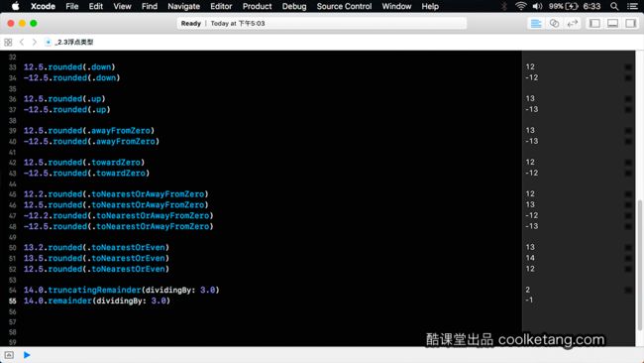Click the editor vertical scrollbar
Image resolution: width=644 pixels, height=363 pixels.
coord(639,264)
